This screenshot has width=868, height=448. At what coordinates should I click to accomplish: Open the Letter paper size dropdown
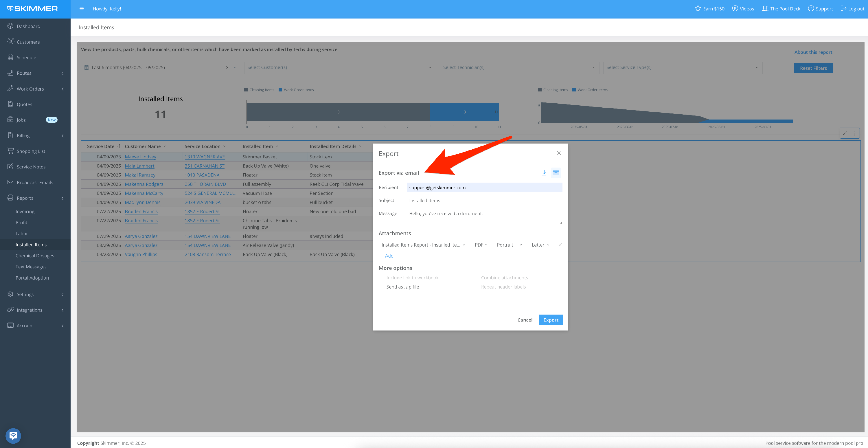pyautogui.click(x=540, y=245)
